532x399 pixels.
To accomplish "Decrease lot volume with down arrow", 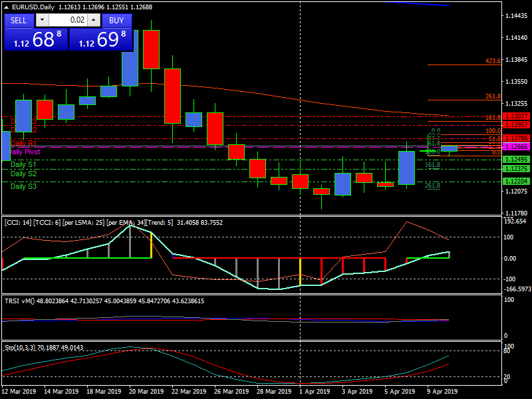I will coord(40,20).
